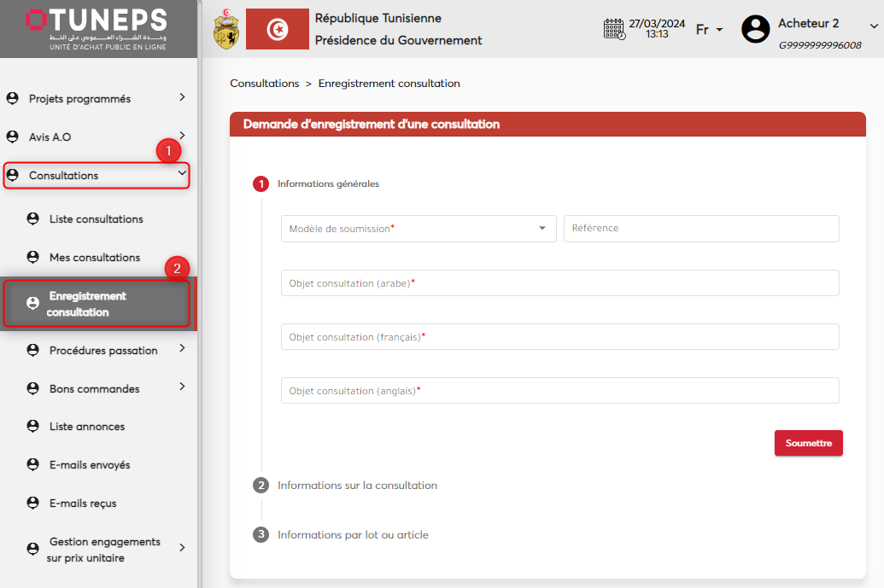This screenshot has width=884, height=588.
Task: Open Mes consultations menu item
Action: [x=94, y=258]
